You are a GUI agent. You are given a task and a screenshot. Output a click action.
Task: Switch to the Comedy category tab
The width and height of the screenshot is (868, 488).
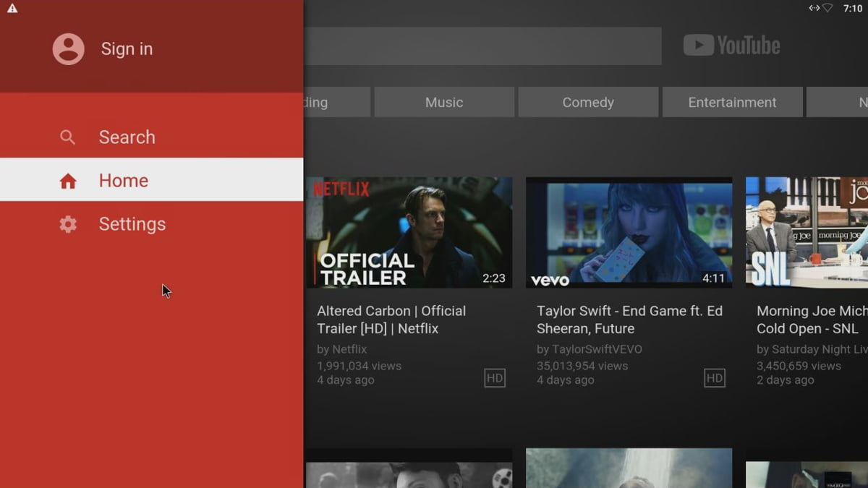[x=587, y=102]
